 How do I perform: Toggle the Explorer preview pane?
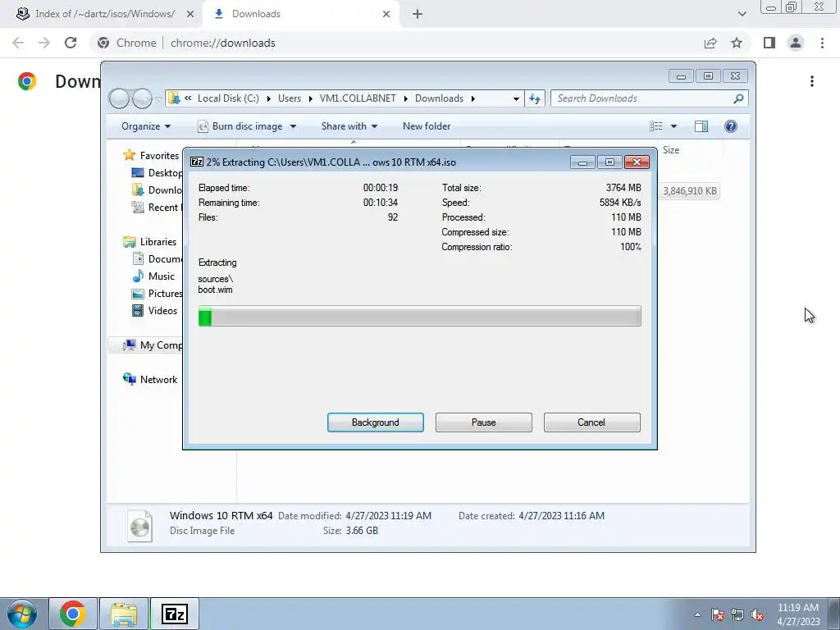(x=701, y=126)
